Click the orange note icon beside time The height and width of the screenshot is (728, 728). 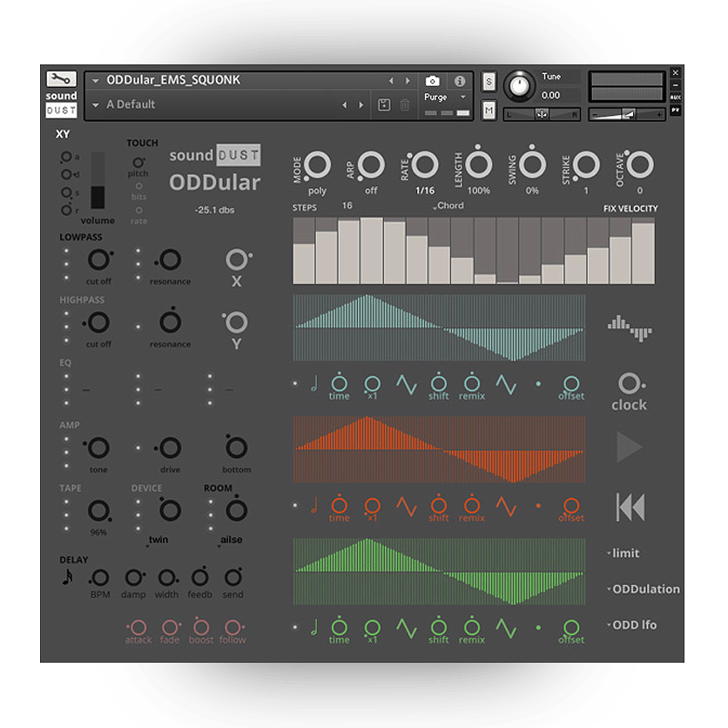314,505
